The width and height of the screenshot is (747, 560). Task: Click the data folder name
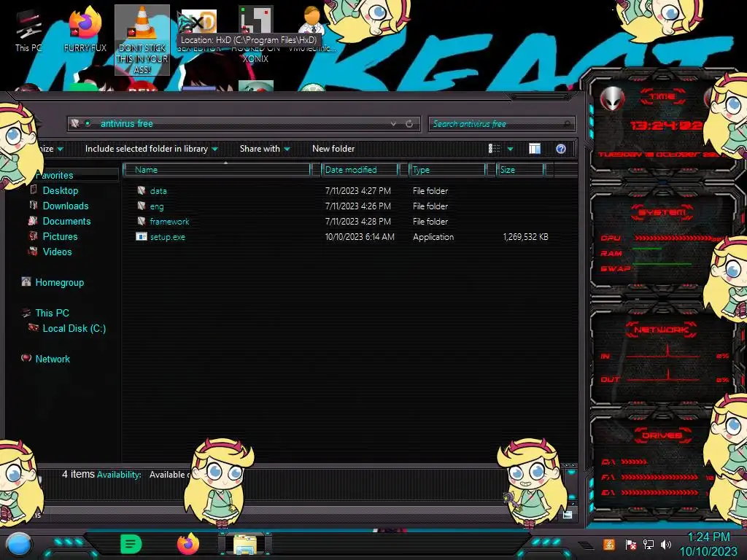click(158, 191)
